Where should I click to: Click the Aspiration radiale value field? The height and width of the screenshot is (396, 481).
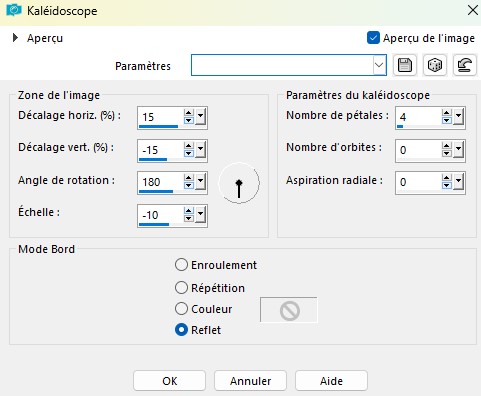tap(418, 182)
